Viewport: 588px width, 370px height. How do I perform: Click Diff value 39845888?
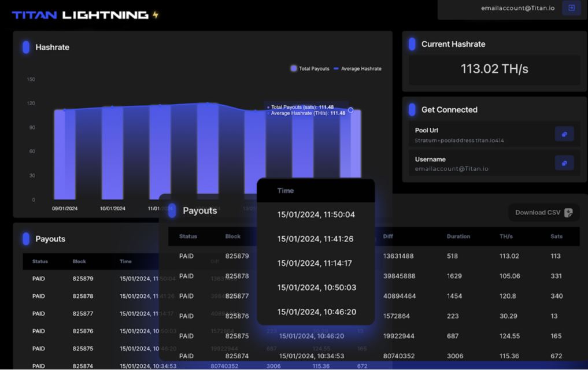click(x=399, y=276)
